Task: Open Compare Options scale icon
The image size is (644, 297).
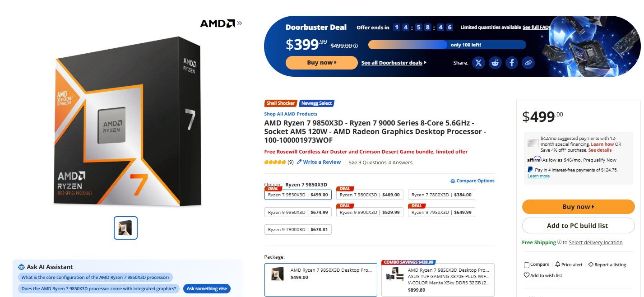Action: pyautogui.click(x=453, y=181)
